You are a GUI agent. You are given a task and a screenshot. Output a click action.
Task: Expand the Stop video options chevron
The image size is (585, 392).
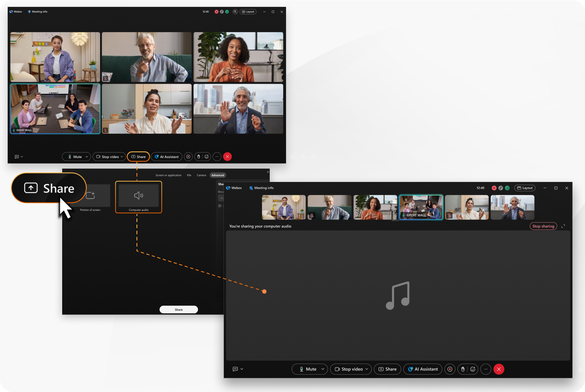(x=121, y=156)
